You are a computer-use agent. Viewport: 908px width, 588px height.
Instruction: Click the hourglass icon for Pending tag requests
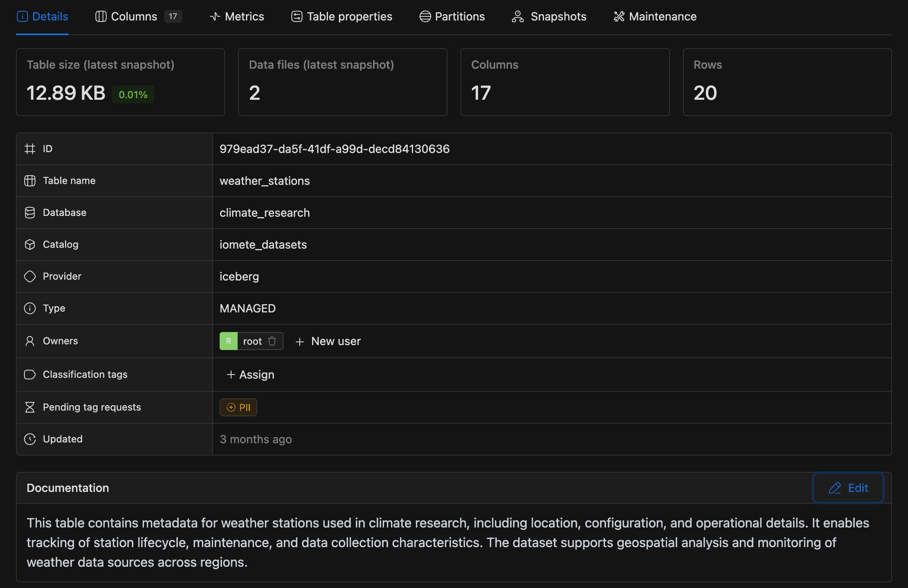pos(30,407)
